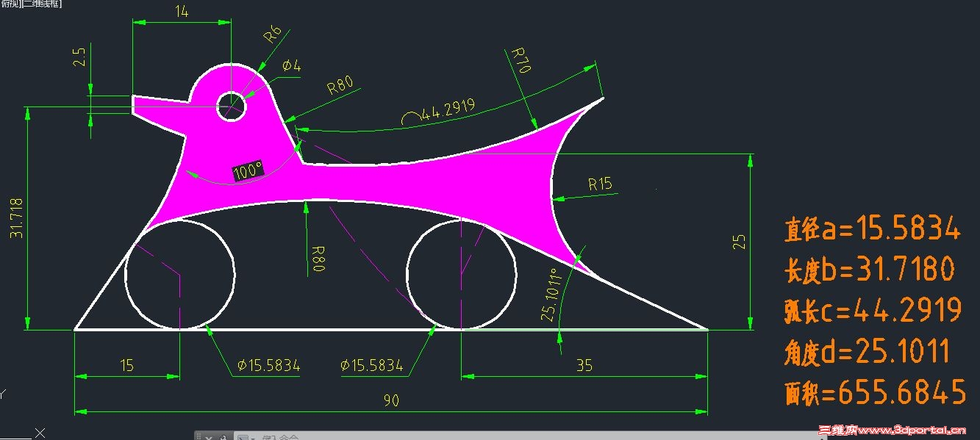Select the right wheel circle outline
980x440 pixels.
tap(461, 273)
